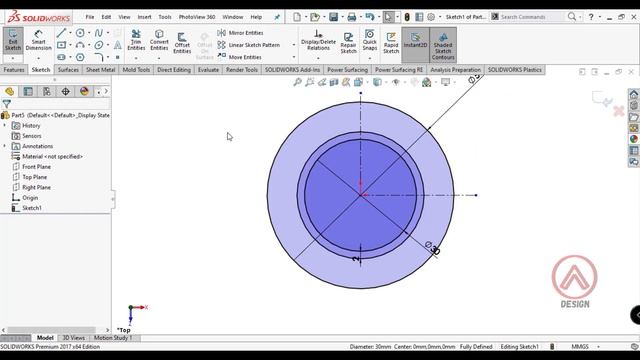
Task: Select the Ellipse sketch tool
Action: 99,45
